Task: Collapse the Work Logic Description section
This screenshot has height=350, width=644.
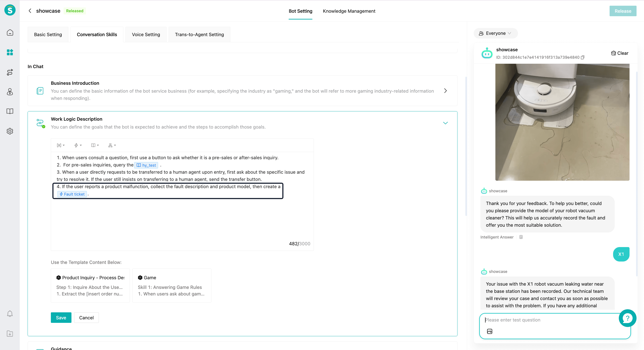Action: pos(445,123)
